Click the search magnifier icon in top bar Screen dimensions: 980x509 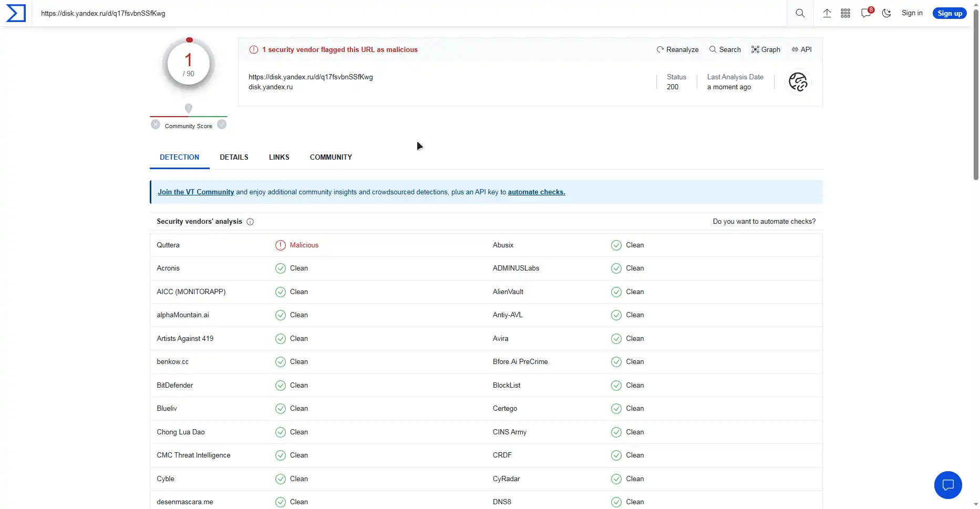800,13
